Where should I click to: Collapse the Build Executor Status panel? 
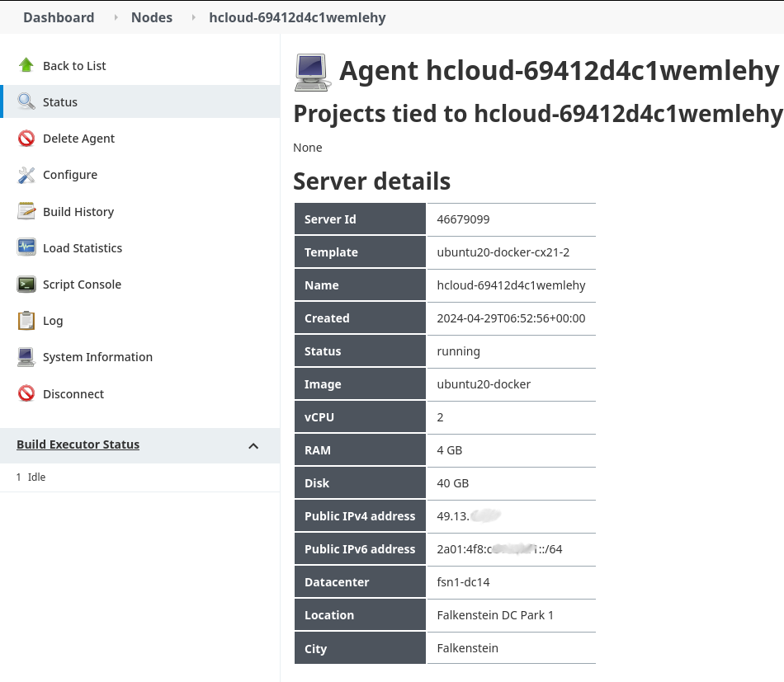[253, 445]
